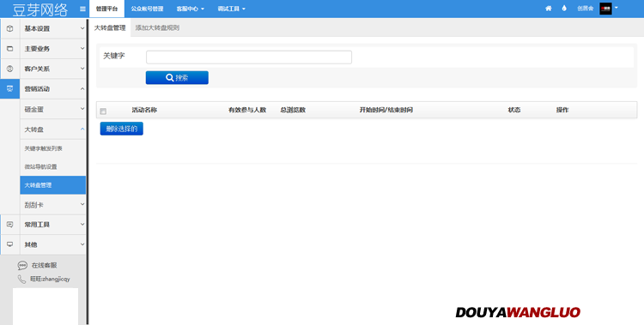Select the 管理平台 top tab

click(106, 9)
